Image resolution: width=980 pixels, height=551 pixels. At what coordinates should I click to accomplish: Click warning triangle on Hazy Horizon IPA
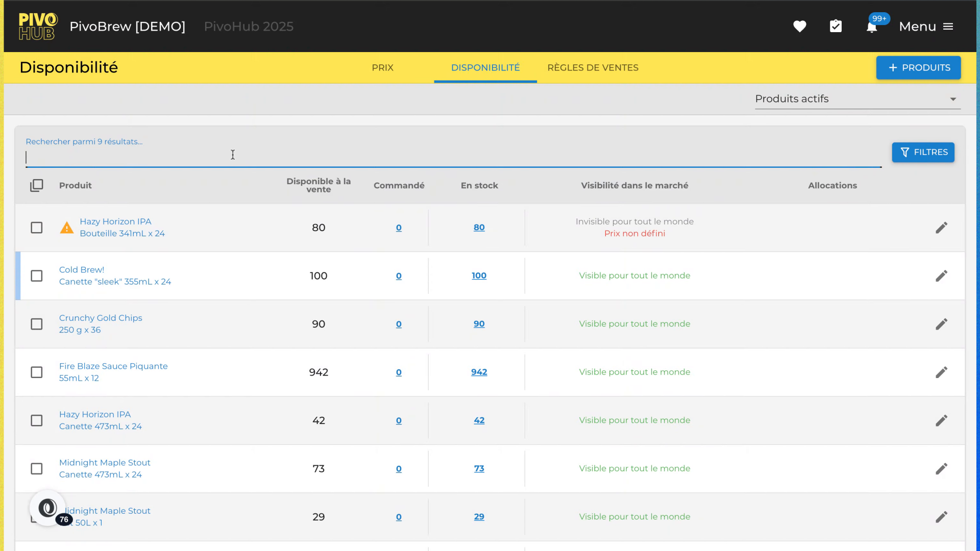pos(67,228)
